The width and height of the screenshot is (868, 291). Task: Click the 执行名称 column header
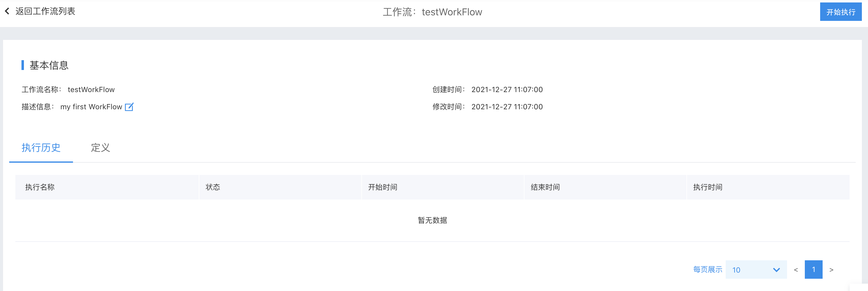pyautogui.click(x=40, y=187)
